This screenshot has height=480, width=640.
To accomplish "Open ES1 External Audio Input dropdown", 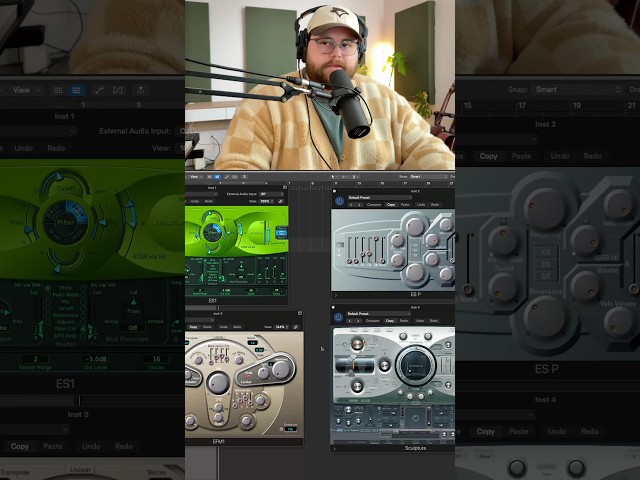I will (x=271, y=194).
